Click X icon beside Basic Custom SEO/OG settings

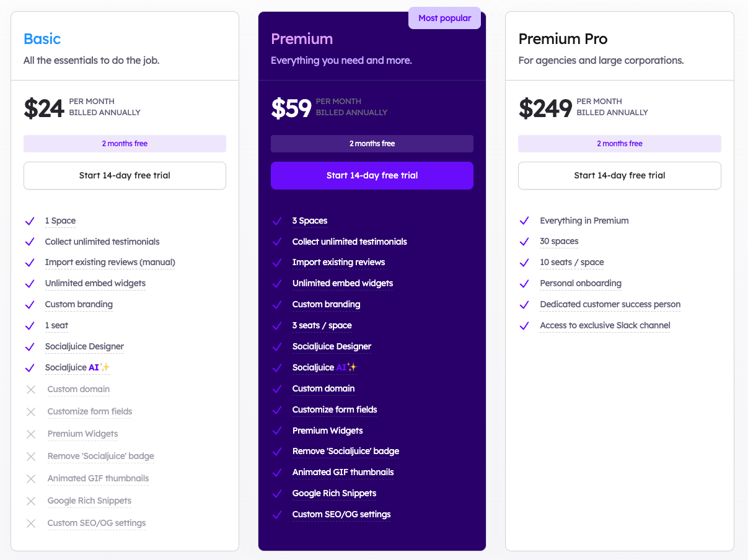click(x=31, y=523)
